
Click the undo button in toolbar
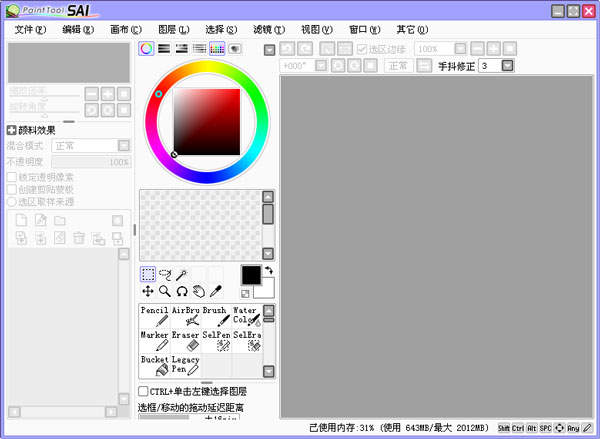point(287,49)
